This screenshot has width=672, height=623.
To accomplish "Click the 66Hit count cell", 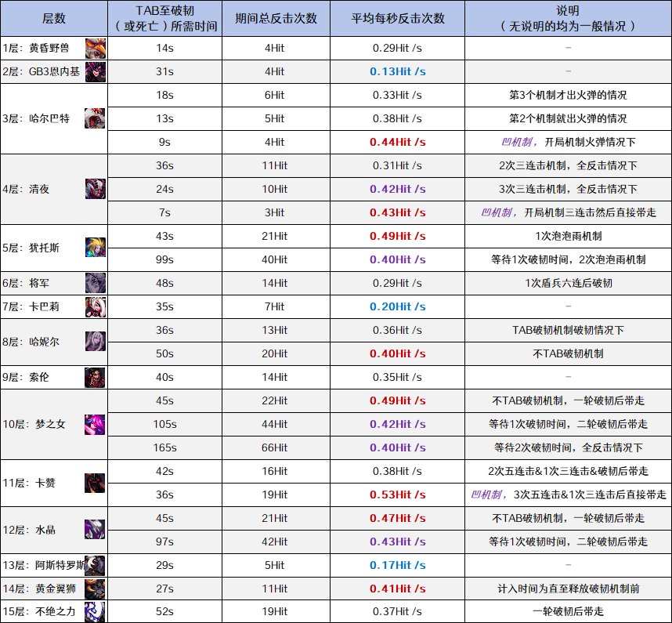I will coord(274,447).
